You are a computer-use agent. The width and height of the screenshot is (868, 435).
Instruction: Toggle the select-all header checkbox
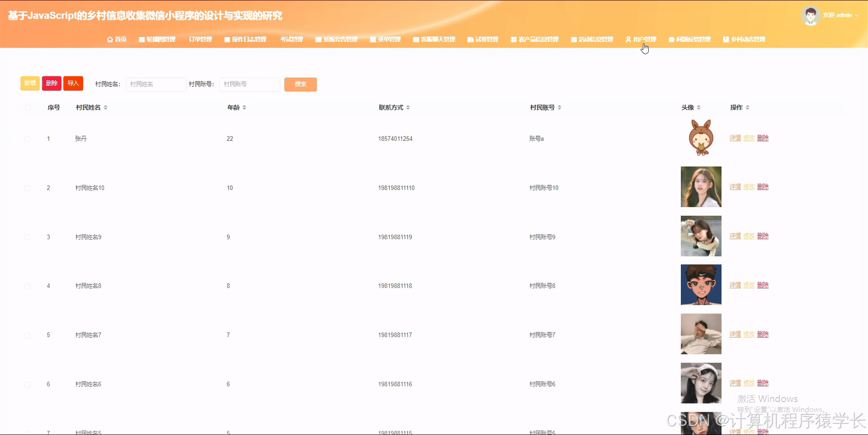click(28, 108)
